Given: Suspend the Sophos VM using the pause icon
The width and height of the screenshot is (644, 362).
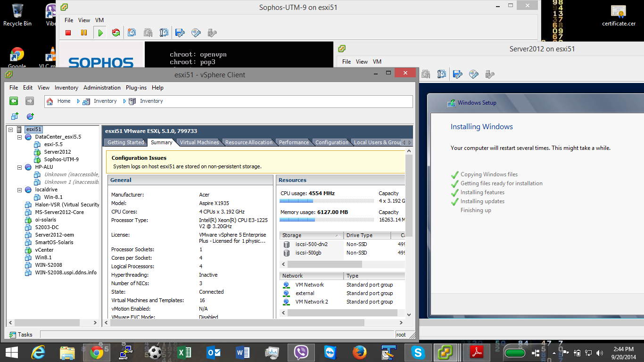Looking at the screenshot, I should 84,33.
